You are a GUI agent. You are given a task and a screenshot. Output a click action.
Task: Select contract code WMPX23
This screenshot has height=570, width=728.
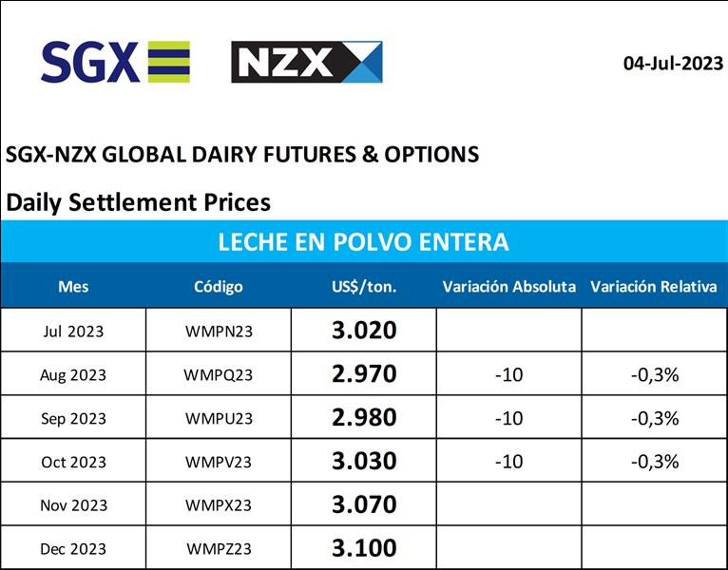coord(219,505)
